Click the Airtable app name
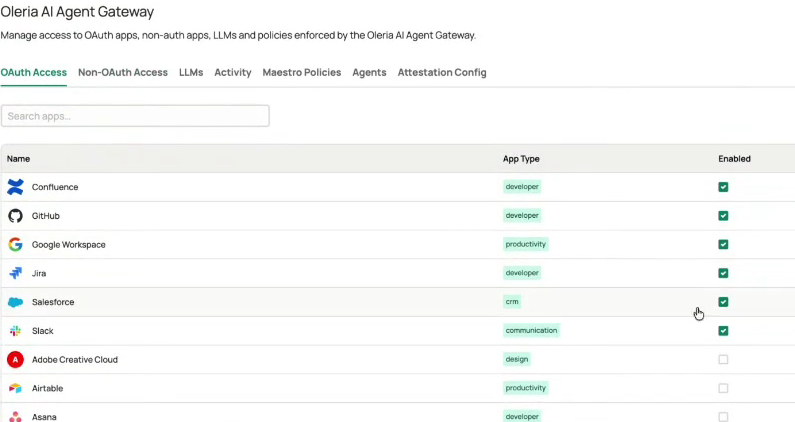795x422 pixels. pyautogui.click(x=47, y=388)
